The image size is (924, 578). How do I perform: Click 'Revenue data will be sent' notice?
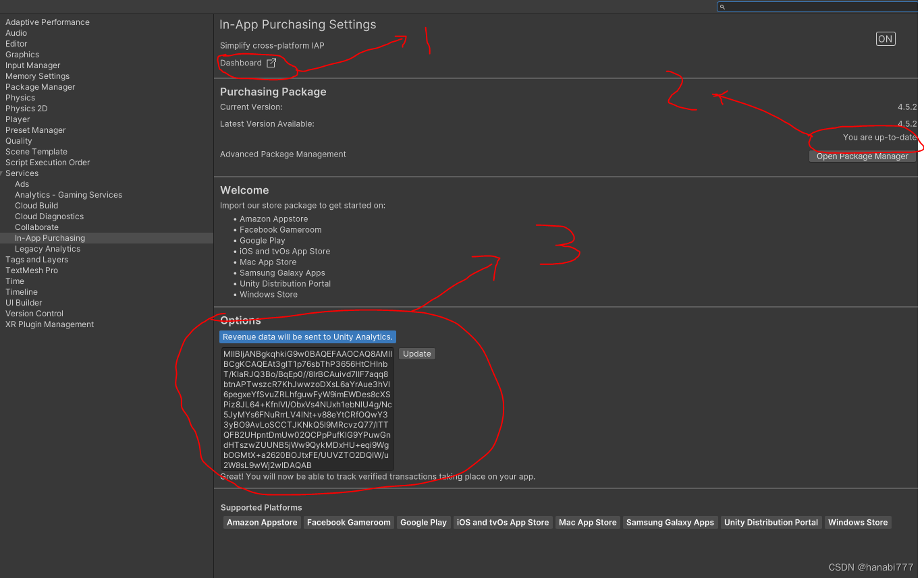click(308, 337)
